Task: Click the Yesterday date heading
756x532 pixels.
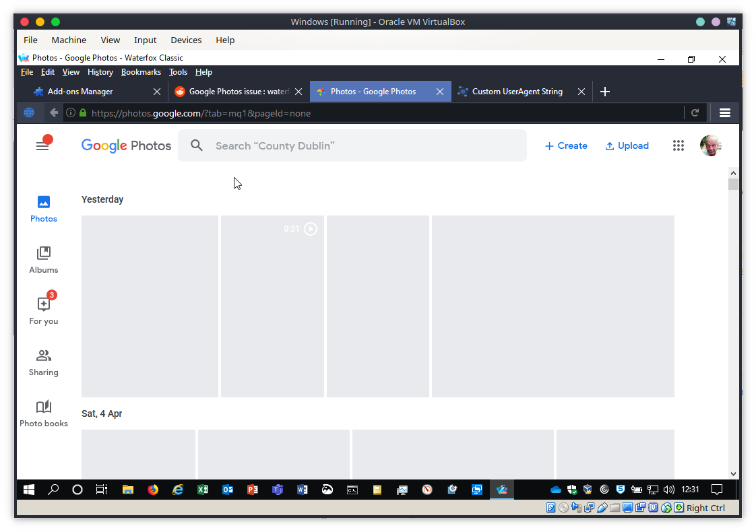Action: click(x=102, y=199)
